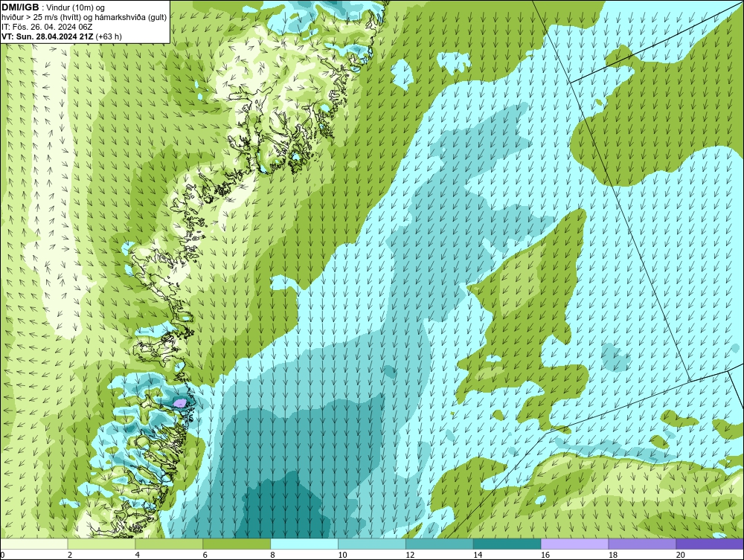This screenshot has width=744, height=560.
Task: Click the "4" label on the legend scale
Action: 138,555
